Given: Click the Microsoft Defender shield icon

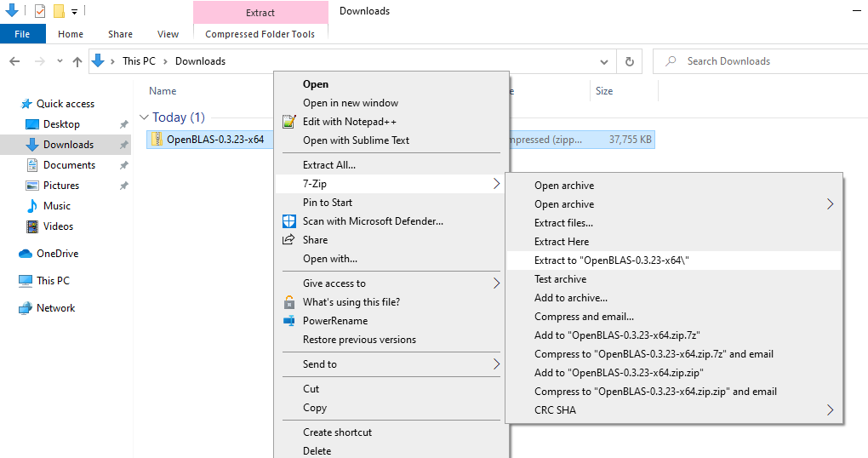Looking at the screenshot, I should (289, 221).
